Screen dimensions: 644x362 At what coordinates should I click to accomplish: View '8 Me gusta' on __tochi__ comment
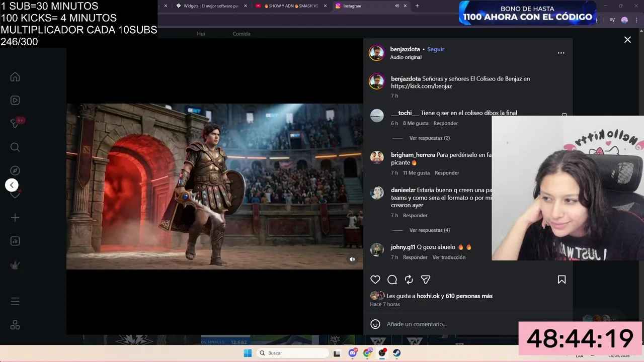tap(416, 123)
